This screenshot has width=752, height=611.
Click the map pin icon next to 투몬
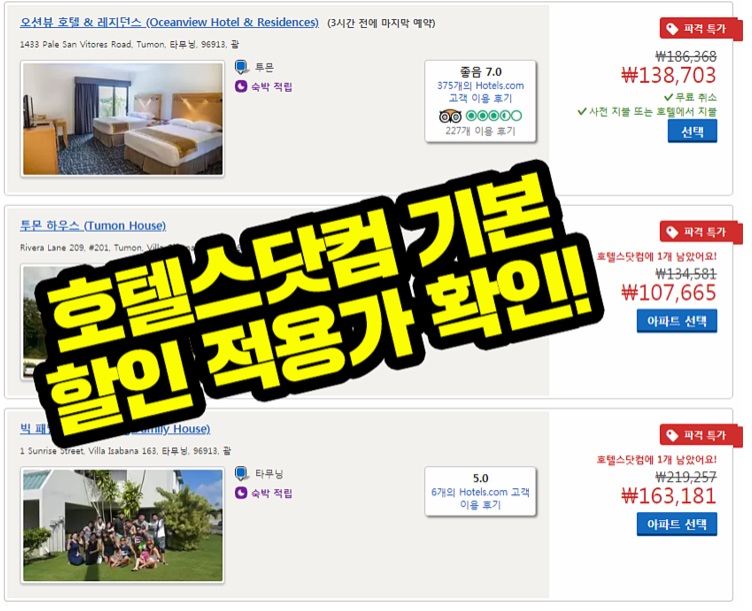[x=241, y=67]
